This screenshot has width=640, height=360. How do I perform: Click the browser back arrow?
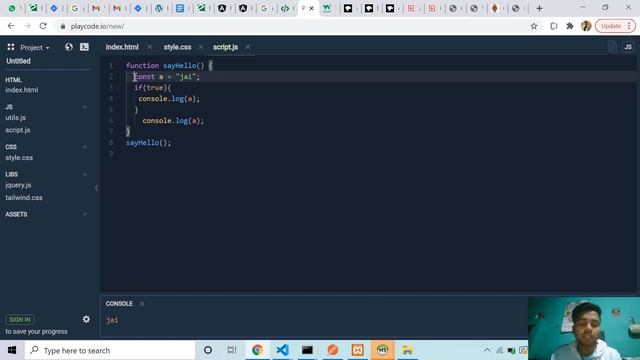pos(11,26)
